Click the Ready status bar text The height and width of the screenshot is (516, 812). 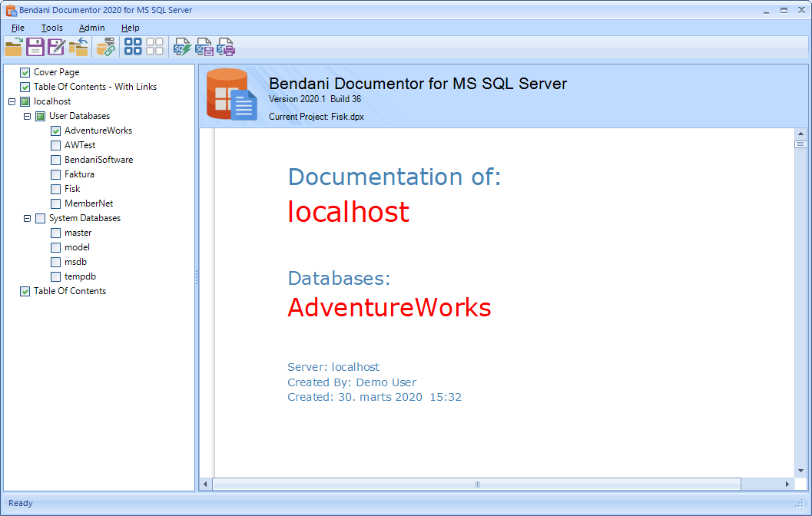[x=21, y=503]
